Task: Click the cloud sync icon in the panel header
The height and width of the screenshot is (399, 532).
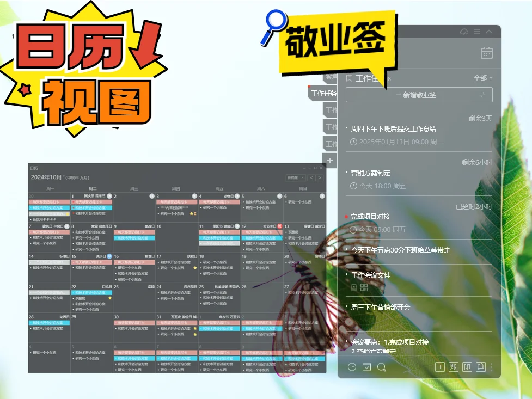Action: [464, 32]
